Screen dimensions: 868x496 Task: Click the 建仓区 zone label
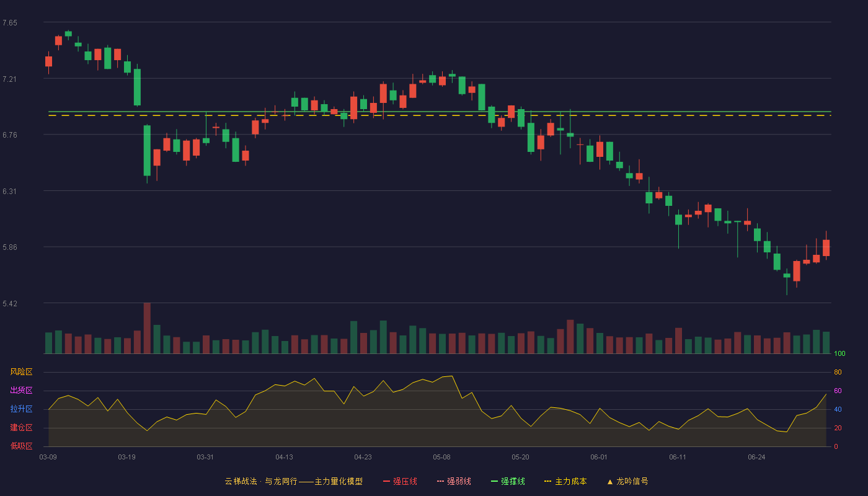pos(21,428)
